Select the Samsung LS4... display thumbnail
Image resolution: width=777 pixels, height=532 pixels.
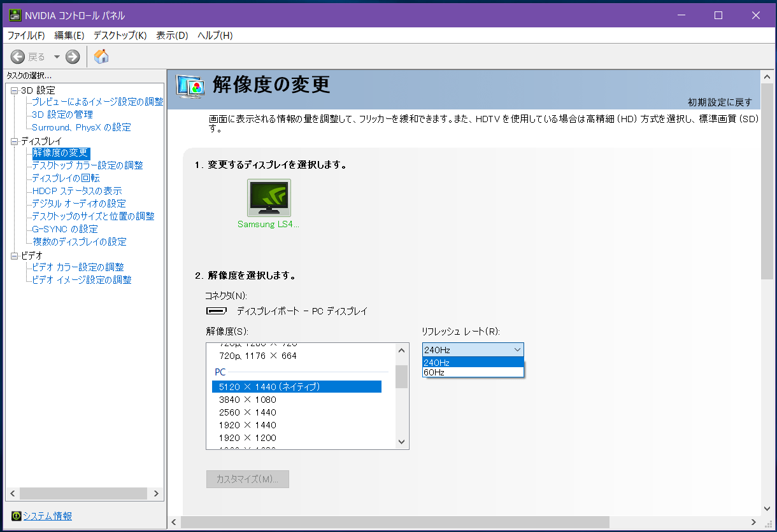269,198
